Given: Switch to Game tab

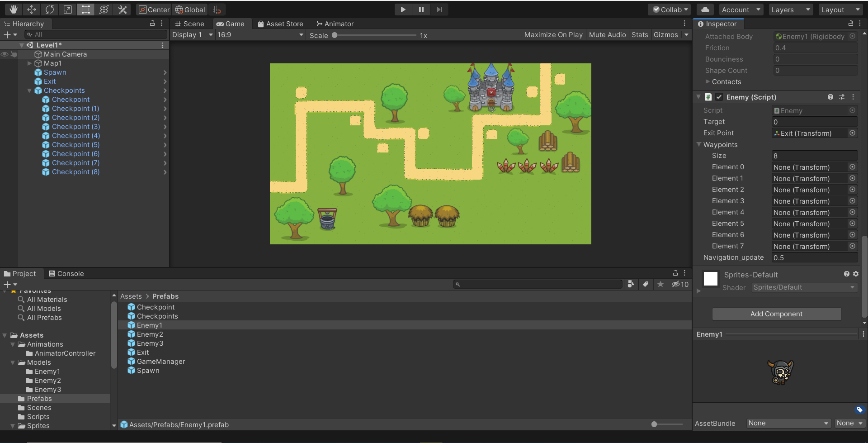Looking at the screenshot, I should click(231, 24).
